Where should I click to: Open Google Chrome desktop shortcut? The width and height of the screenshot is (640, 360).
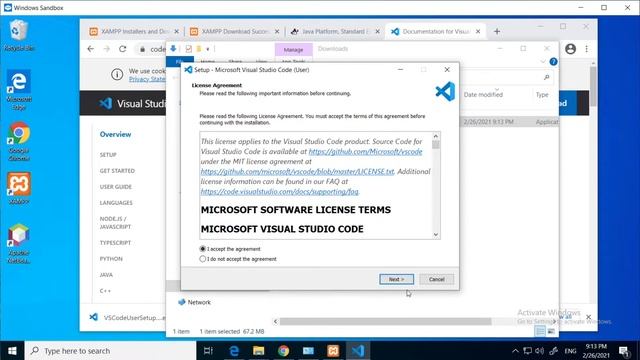tap(19, 141)
